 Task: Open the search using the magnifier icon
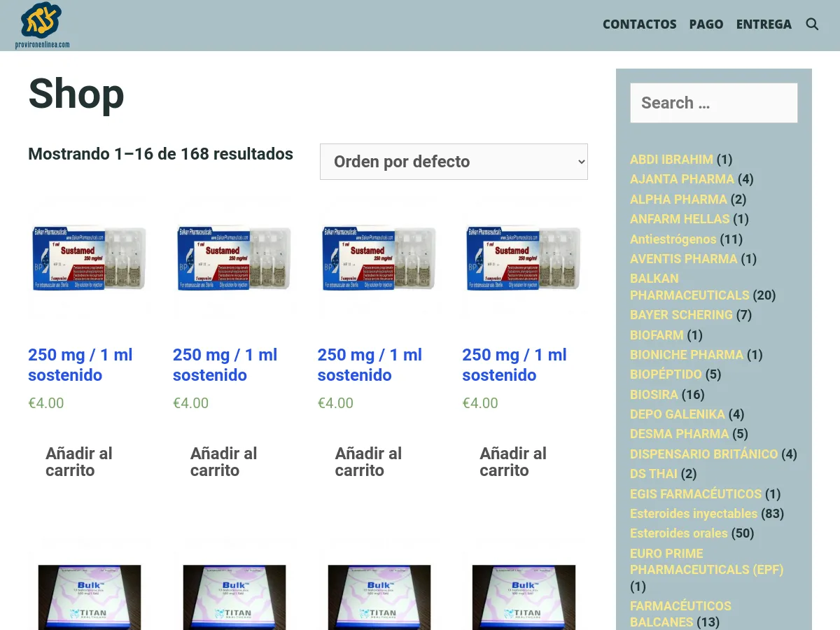click(x=812, y=24)
